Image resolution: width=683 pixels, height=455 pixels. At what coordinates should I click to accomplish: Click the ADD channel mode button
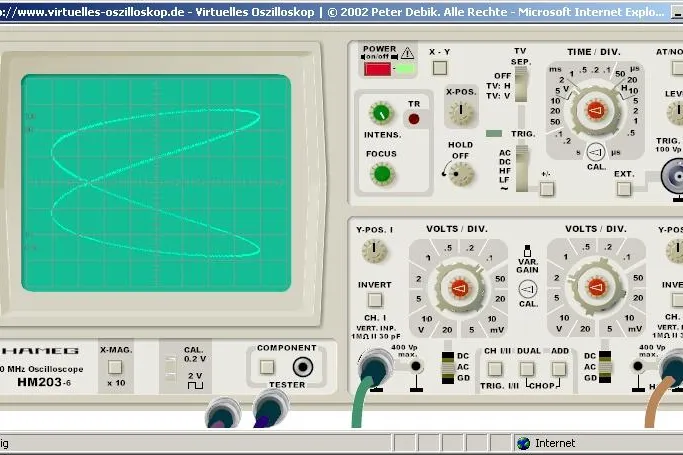pos(559,369)
